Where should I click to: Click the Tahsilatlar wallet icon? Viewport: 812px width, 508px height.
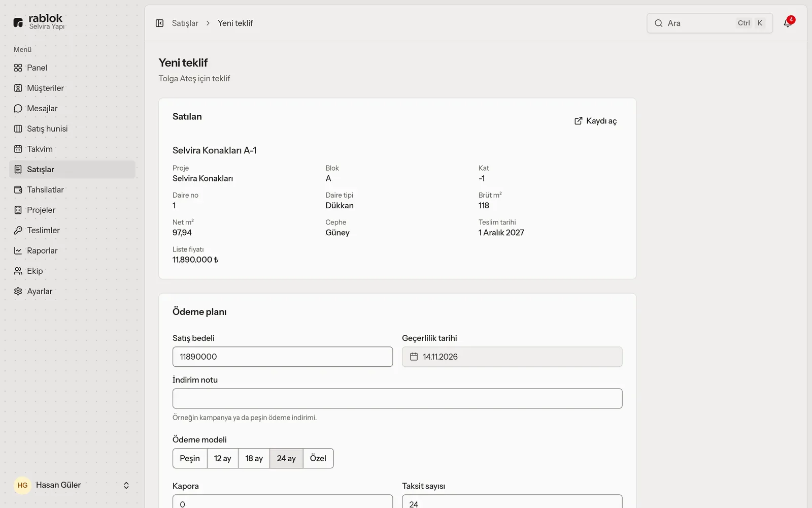18,189
